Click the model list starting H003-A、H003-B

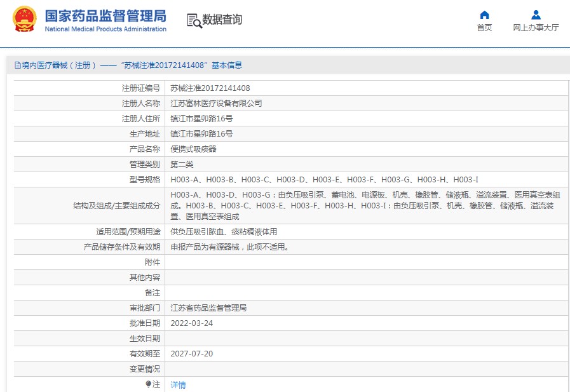pos(324,180)
